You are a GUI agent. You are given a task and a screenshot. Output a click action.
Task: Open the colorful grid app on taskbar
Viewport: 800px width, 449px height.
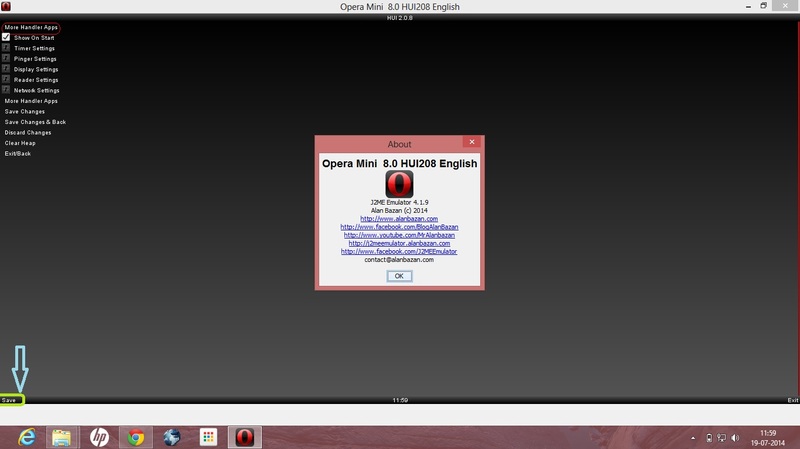(208, 437)
